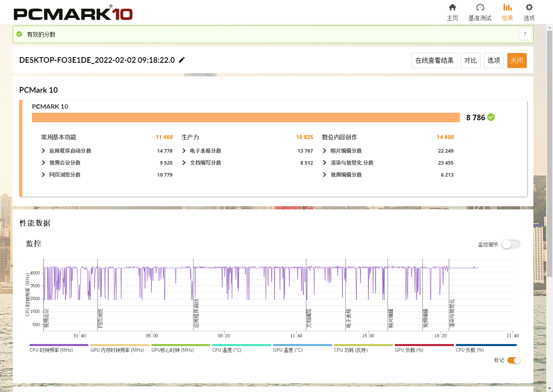Click the 生产力 score 10 825

[x=305, y=137]
